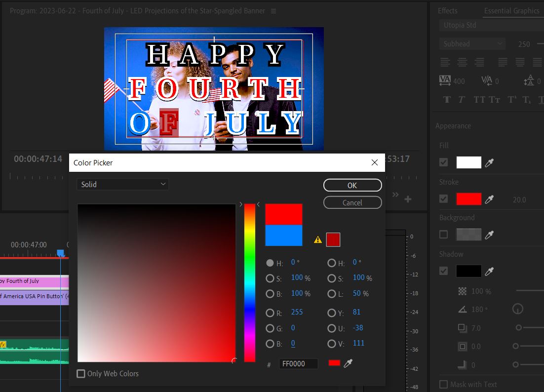The image size is (544, 392).
Task: Click the justify text icon left of the last two
Action: click(503, 62)
